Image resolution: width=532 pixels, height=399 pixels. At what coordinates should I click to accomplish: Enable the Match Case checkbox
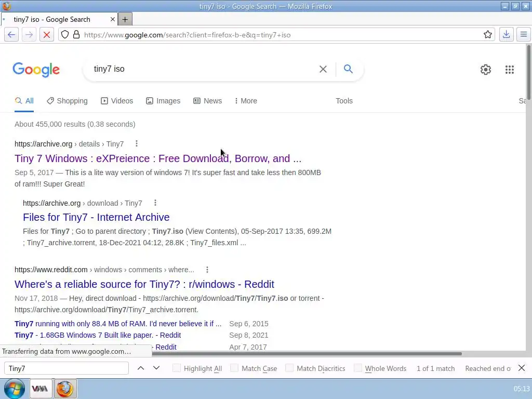tap(234, 368)
